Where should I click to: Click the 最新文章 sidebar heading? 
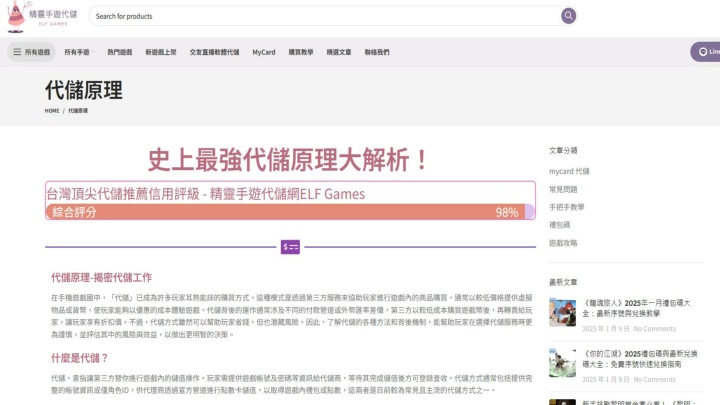pos(563,282)
